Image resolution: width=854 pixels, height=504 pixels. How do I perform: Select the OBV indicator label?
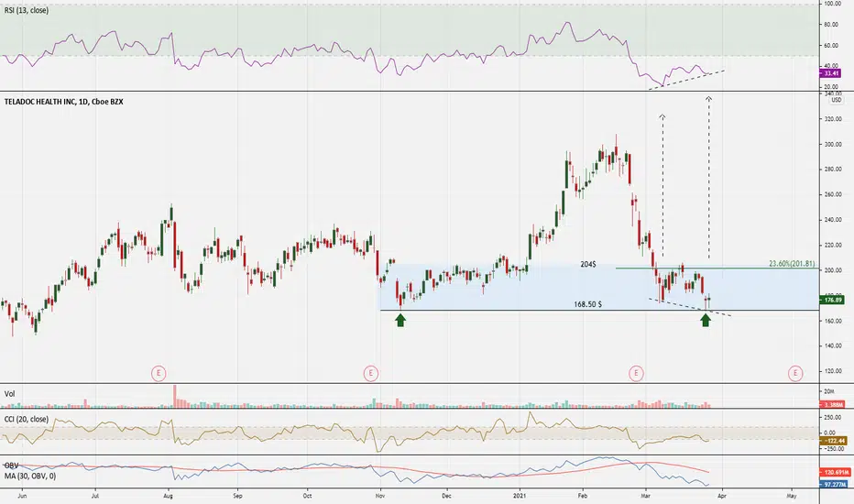[11, 466]
